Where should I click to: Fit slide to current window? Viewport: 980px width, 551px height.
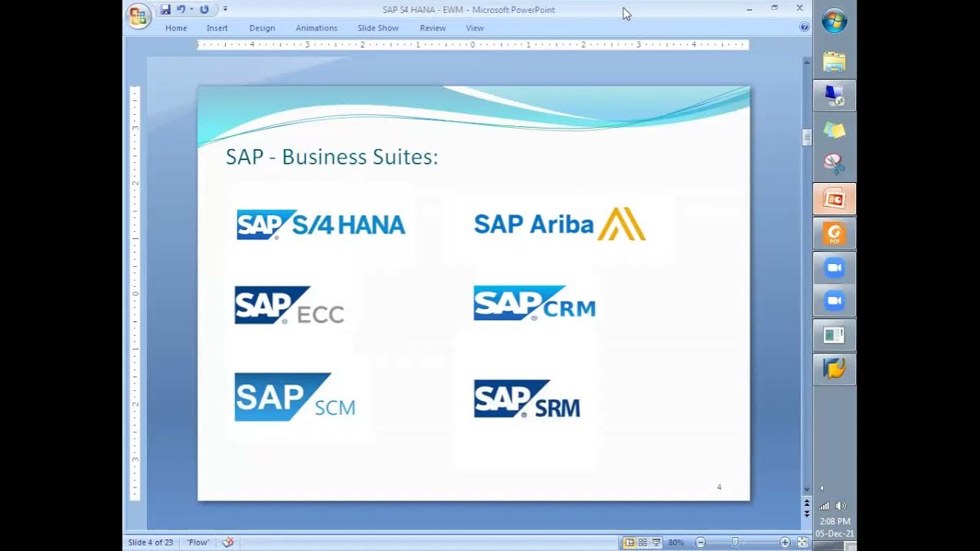pyautogui.click(x=802, y=543)
